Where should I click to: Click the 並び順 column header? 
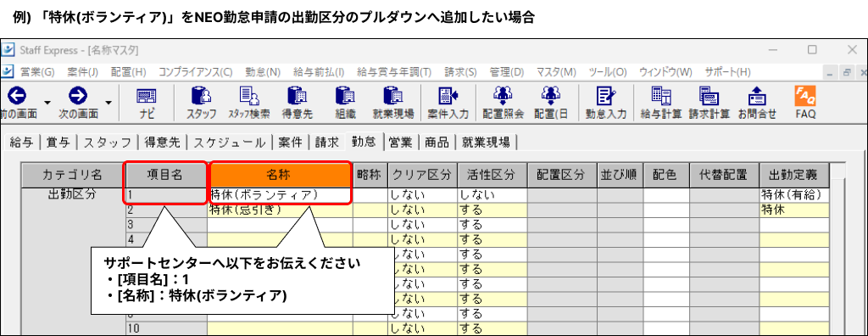coord(620,175)
